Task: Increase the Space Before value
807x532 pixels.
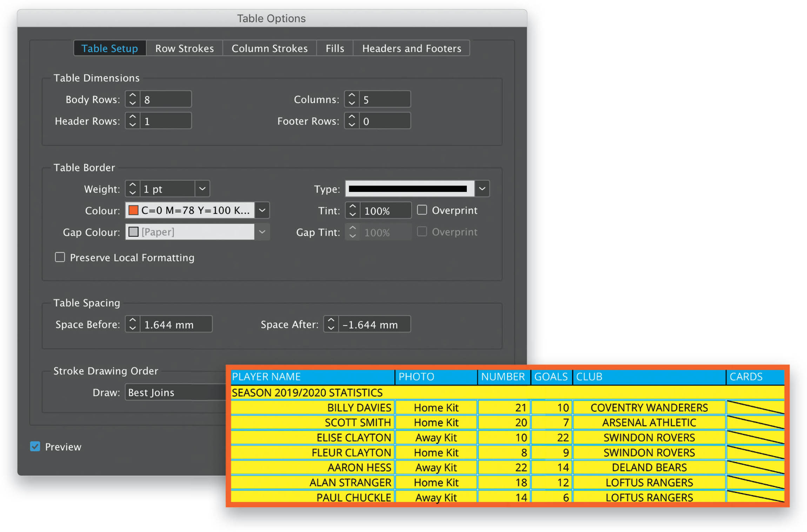Action: pyautogui.click(x=132, y=320)
